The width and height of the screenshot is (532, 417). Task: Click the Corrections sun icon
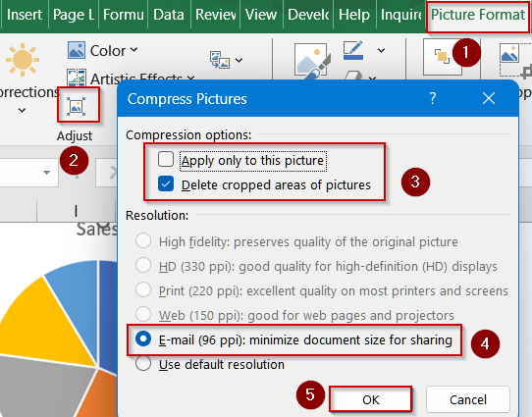point(22,60)
